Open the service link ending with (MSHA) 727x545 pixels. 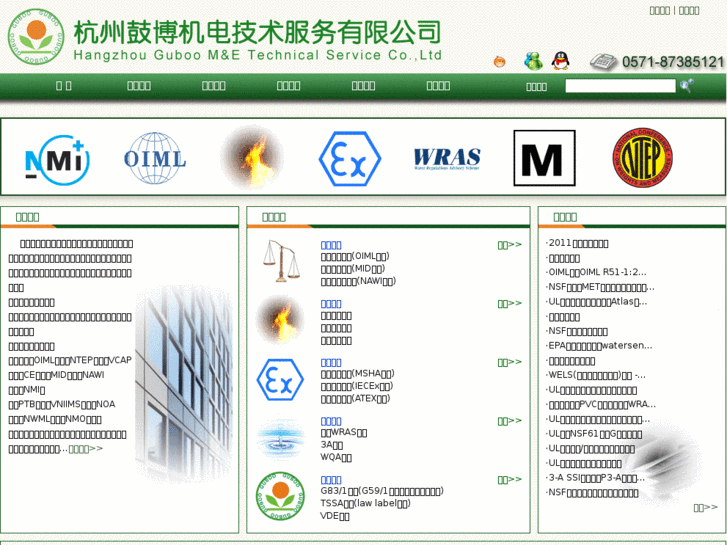click(357, 373)
